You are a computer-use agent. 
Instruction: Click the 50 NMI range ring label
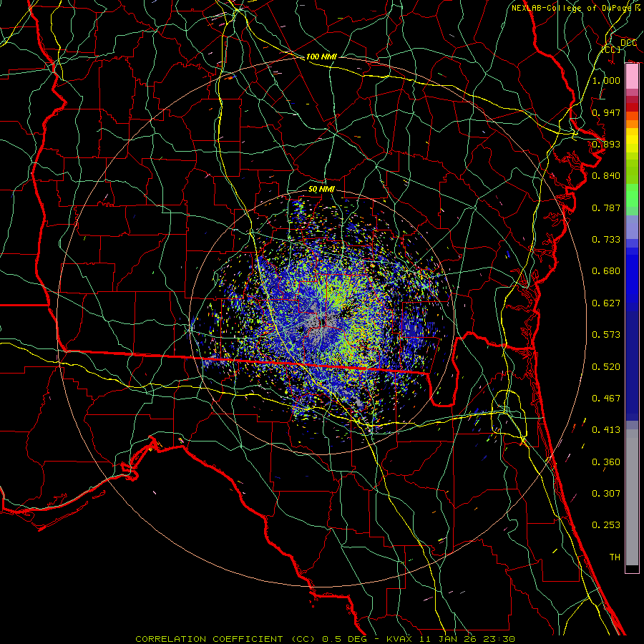tap(321, 189)
